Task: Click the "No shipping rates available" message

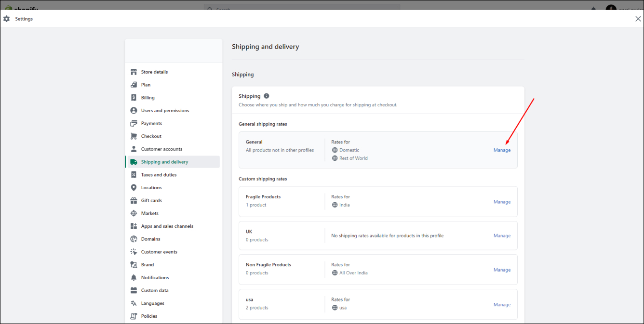Action: [x=388, y=236]
